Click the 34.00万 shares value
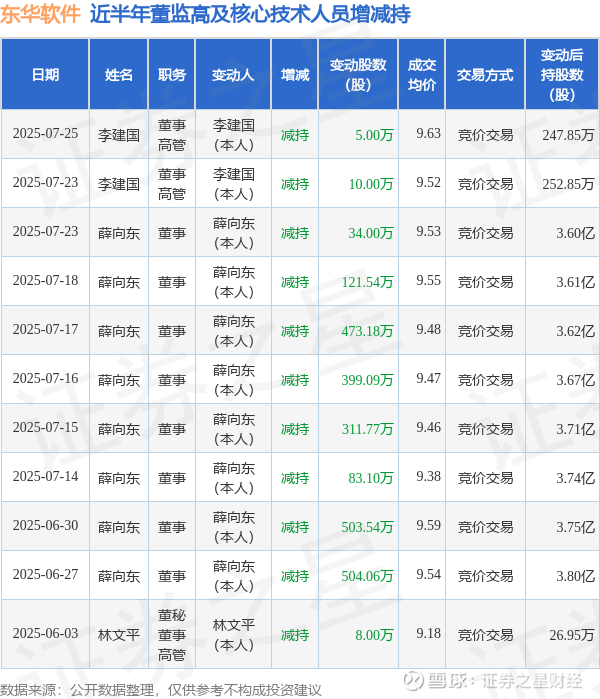The image size is (600, 699). [x=371, y=233]
